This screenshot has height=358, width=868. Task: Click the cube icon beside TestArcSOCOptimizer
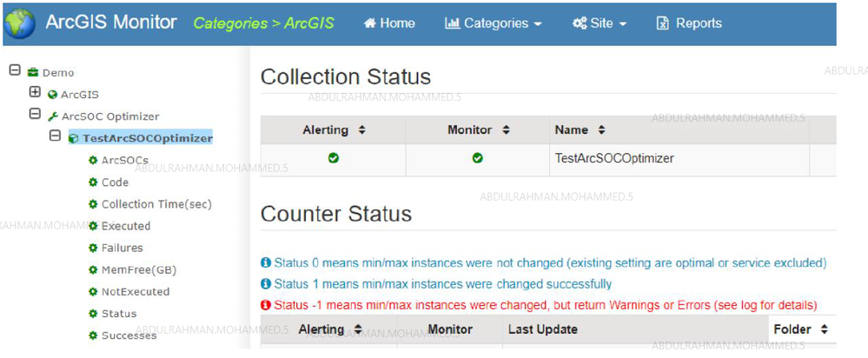[x=74, y=138]
